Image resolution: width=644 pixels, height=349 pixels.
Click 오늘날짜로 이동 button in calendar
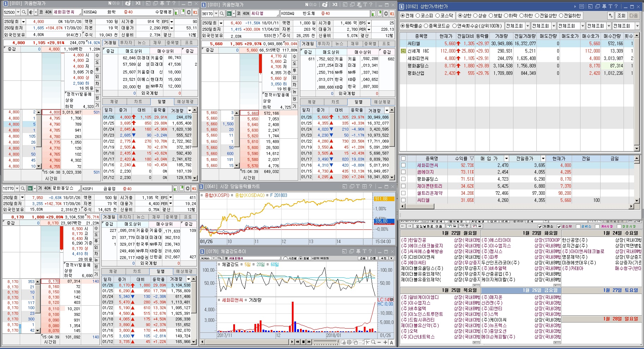coord(429,226)
